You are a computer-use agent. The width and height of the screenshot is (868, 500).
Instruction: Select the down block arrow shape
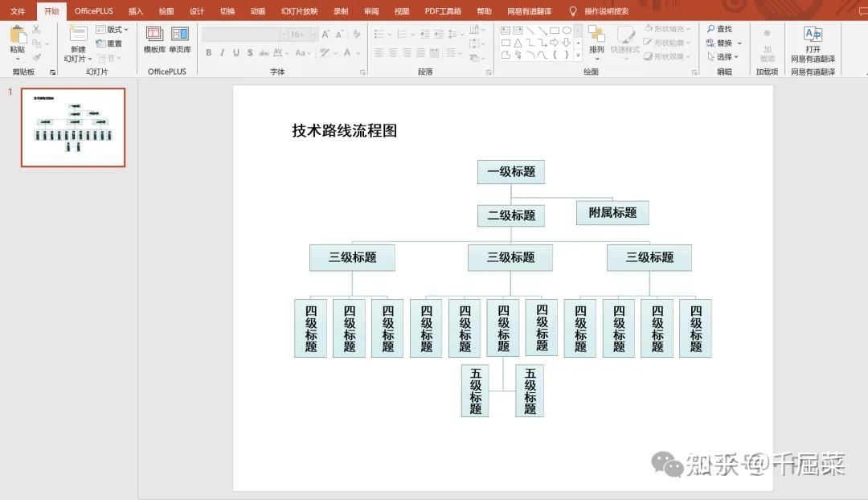(567, 43)
